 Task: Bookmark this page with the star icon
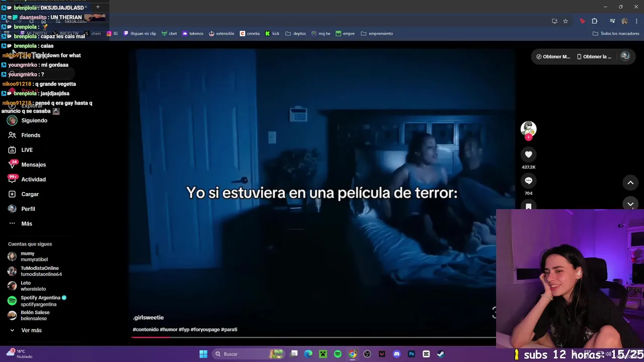566,21
